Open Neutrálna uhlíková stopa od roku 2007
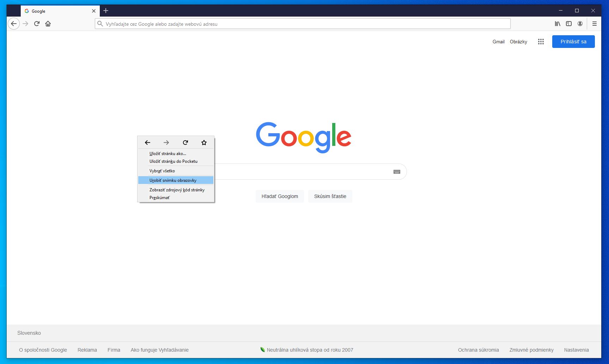Screen dimensions: 609x364 tap(307, 350)
